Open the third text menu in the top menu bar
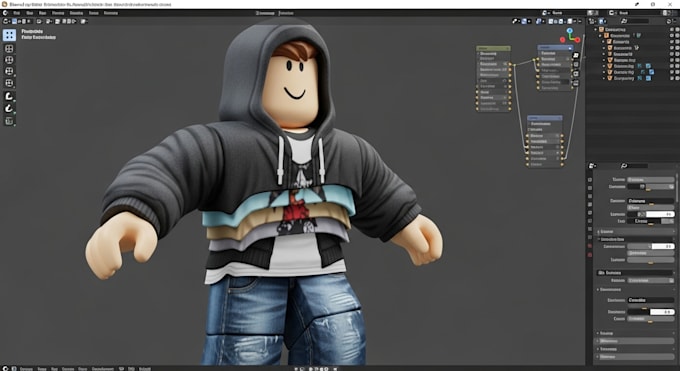This screenshot has width=680, height=371. [42, 13]
